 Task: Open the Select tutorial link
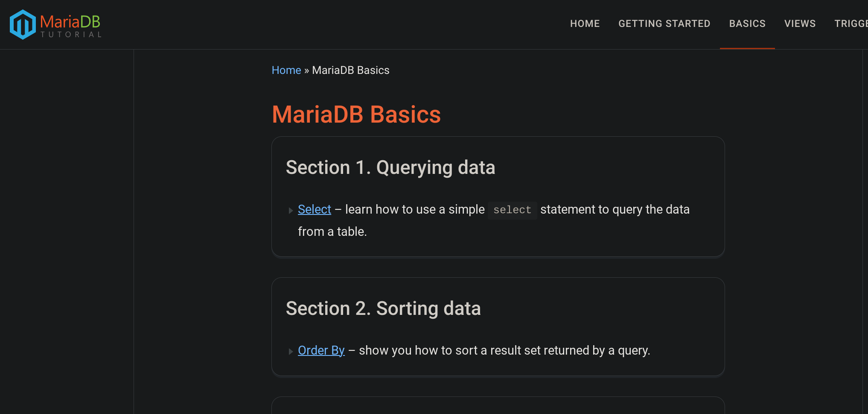tap(315, 209)
